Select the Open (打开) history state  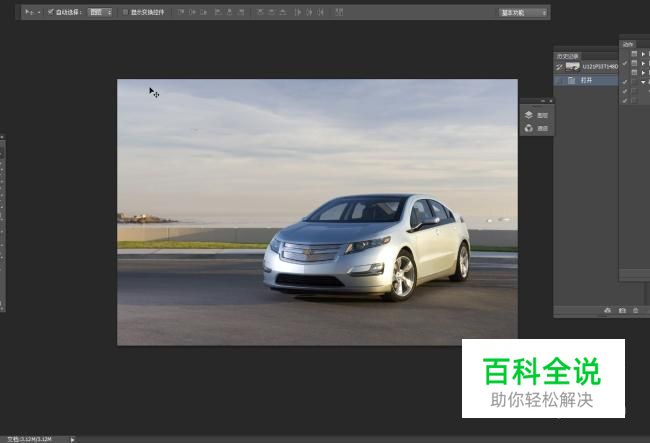(586, 79)
